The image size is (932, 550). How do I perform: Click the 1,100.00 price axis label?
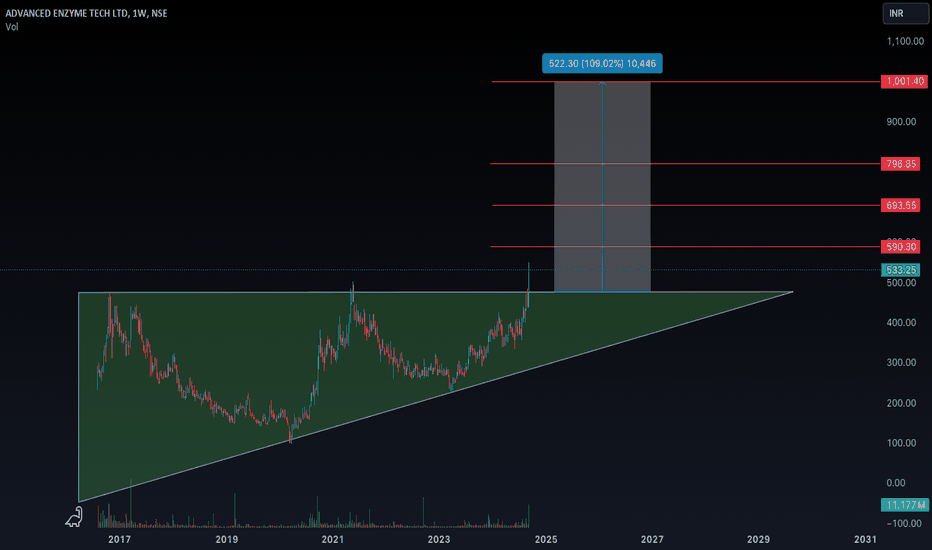905,41
